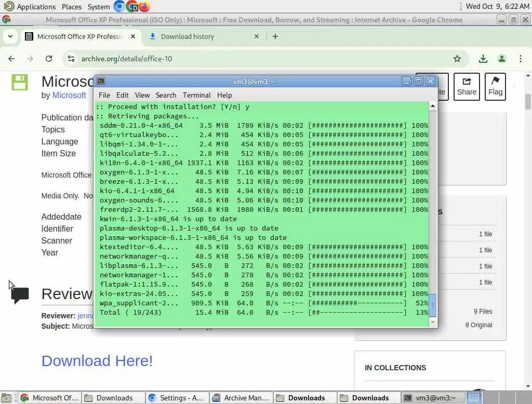
Task: Bookmark this page with the star icon
Action: click(x=457, y=59)
